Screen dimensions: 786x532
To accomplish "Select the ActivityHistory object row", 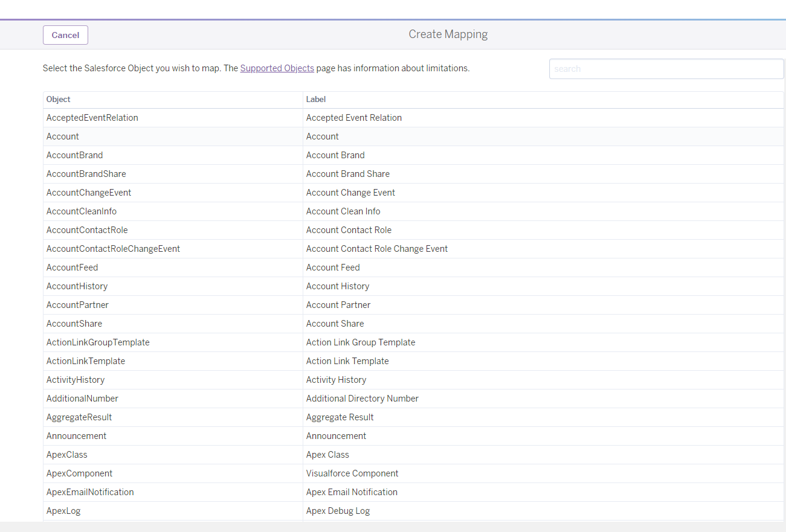I will click(x=76, y=380).
